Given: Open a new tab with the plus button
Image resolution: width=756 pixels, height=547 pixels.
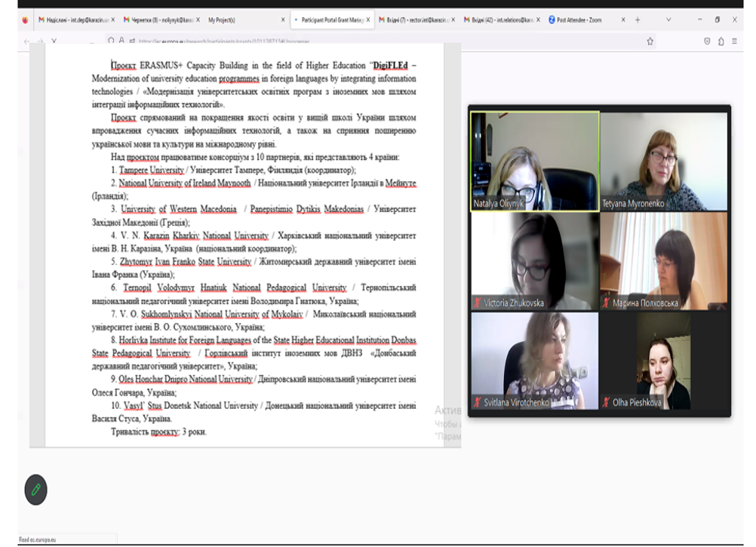Looking at the screenshot, I should 638,20.
